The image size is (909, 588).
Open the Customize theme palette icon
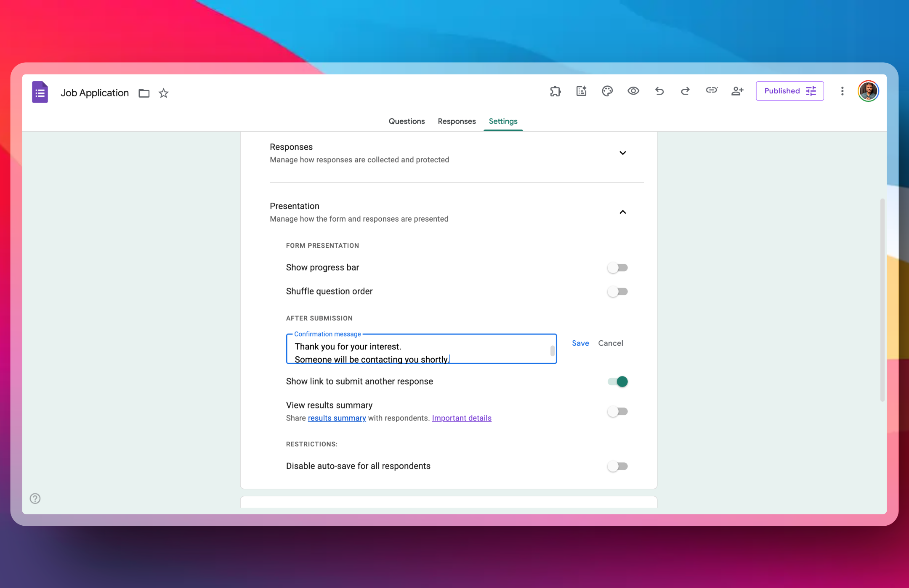(x=607, y=91)
